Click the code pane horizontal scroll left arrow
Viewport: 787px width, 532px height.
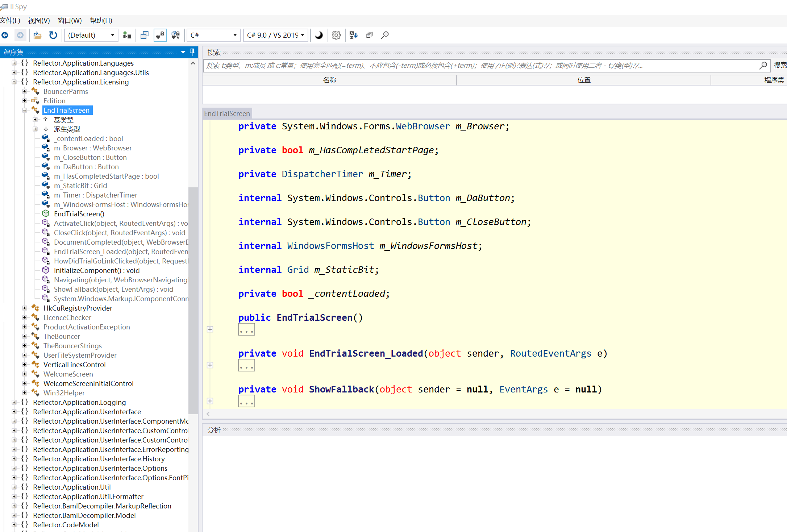[x=208, y=414]
